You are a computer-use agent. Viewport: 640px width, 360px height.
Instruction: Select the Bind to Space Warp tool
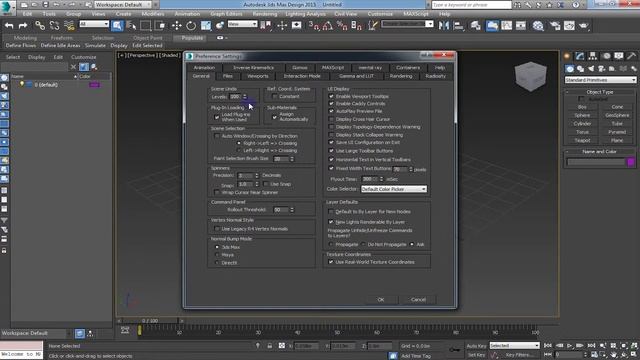click(69, 25)
